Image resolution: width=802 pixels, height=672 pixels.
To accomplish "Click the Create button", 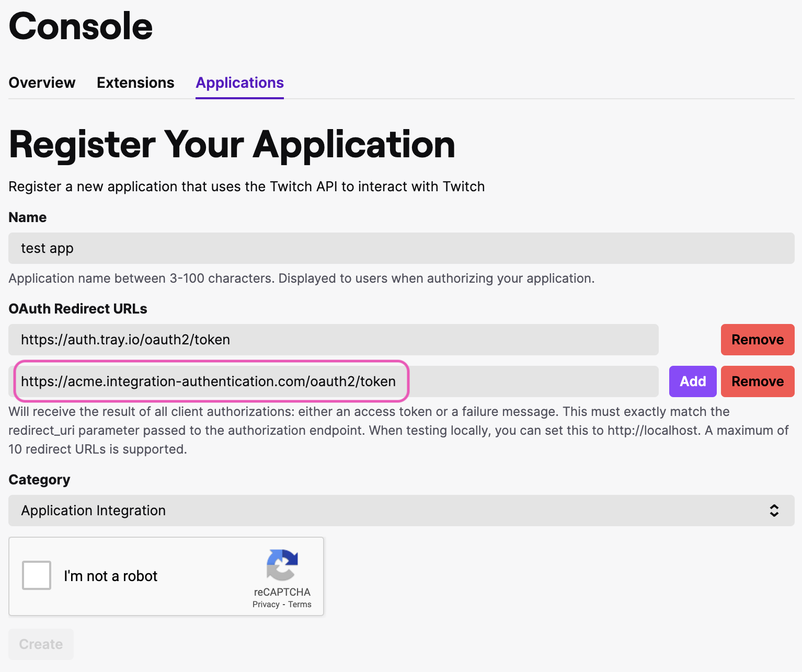I will 41,644.
